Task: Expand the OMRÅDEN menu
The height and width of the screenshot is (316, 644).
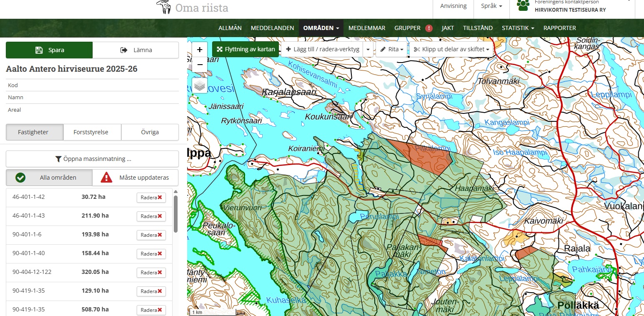Action: (321, 28)
